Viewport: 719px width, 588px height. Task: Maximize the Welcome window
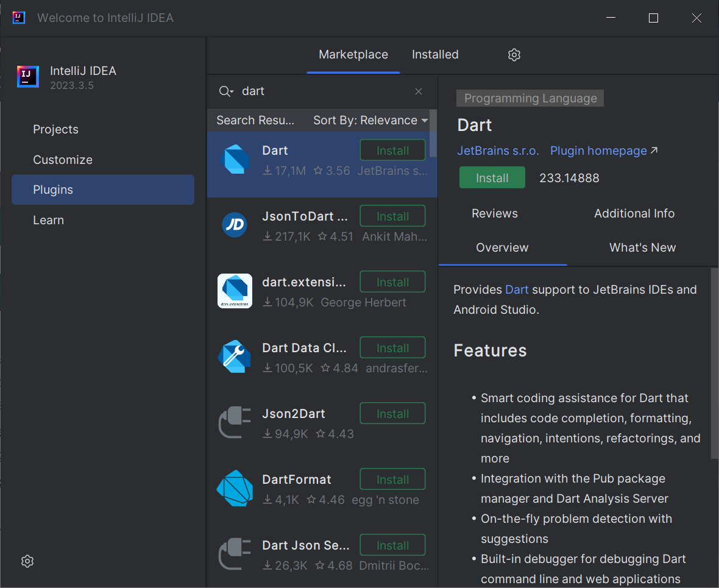click(653, 18)
